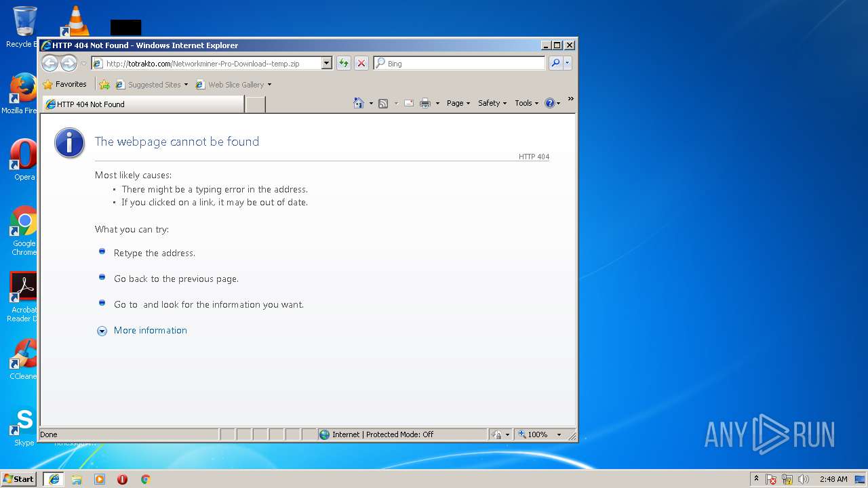868x488 pixels.
Task: Click the Show desktop button
Action: coord(861,479)
